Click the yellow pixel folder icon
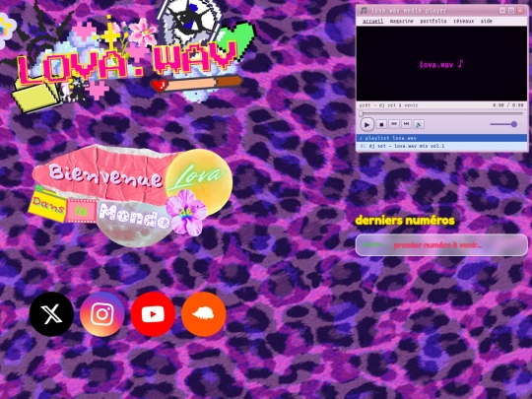Screen dimensions: 532x399 [35, 96]
